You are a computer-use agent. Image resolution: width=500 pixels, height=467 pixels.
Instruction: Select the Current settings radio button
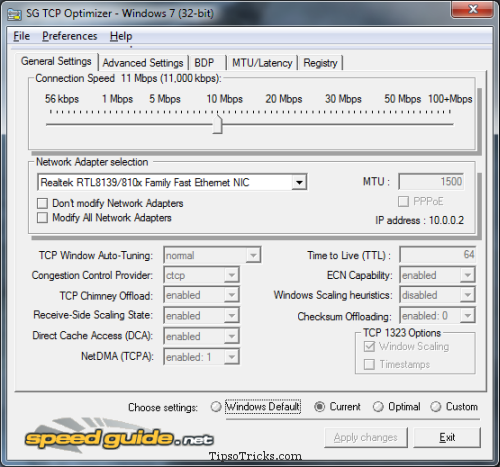coord(319,407)
